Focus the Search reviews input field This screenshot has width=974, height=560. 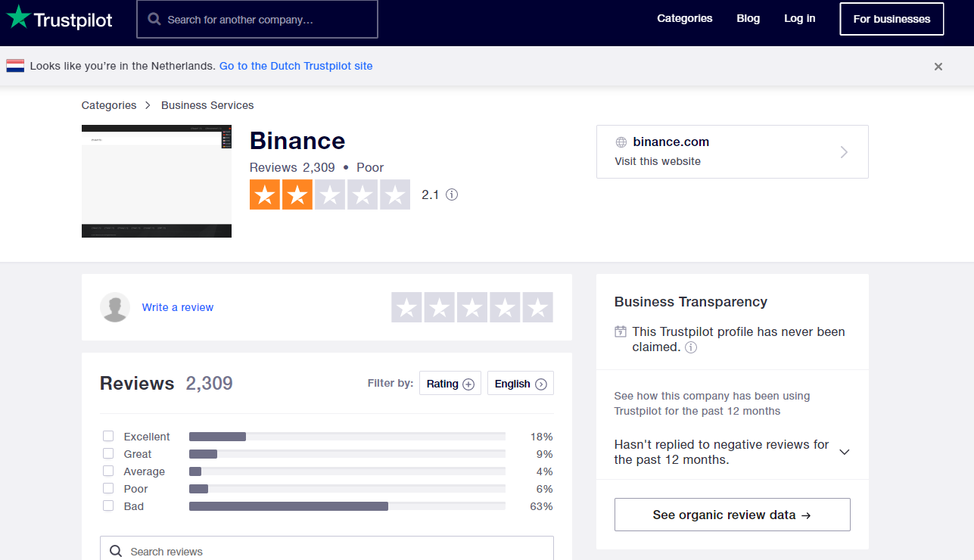pyautogui.click(x=327, y=549)
